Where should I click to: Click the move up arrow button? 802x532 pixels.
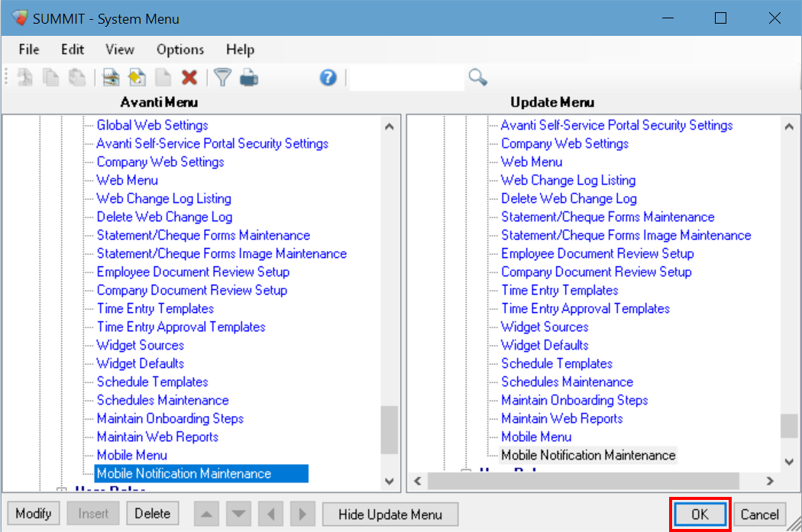pyautogui.click(x=207, y=514)
